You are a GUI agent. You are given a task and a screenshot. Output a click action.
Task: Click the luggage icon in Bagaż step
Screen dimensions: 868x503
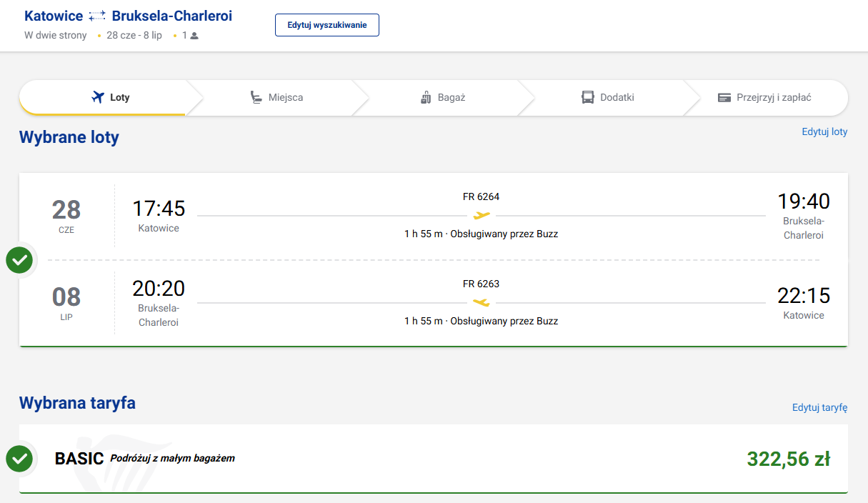426,97
